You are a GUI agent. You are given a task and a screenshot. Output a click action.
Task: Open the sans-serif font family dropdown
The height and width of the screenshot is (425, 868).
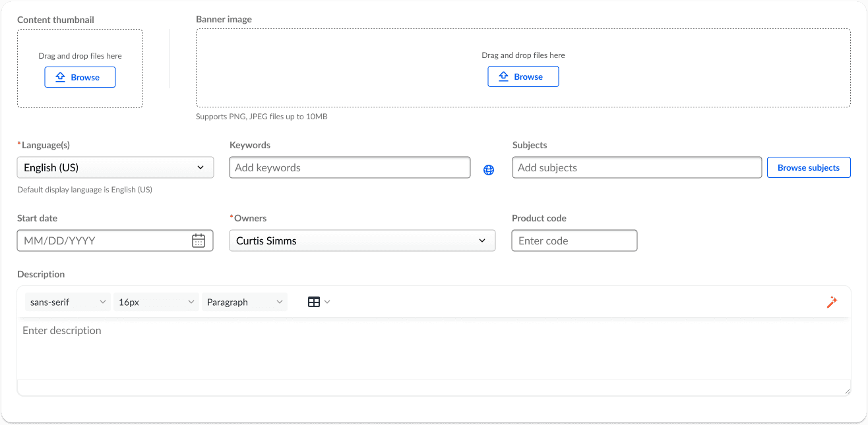click(x=68, y=302)
